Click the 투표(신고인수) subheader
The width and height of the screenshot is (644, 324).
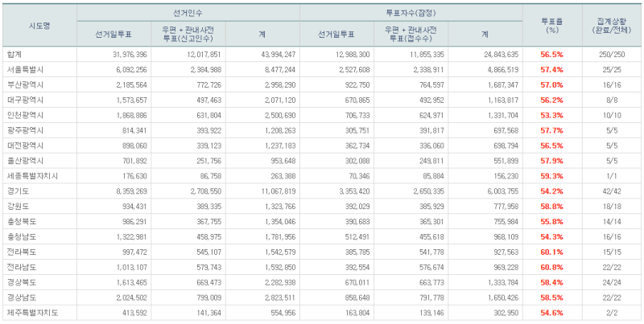(188, 38)
